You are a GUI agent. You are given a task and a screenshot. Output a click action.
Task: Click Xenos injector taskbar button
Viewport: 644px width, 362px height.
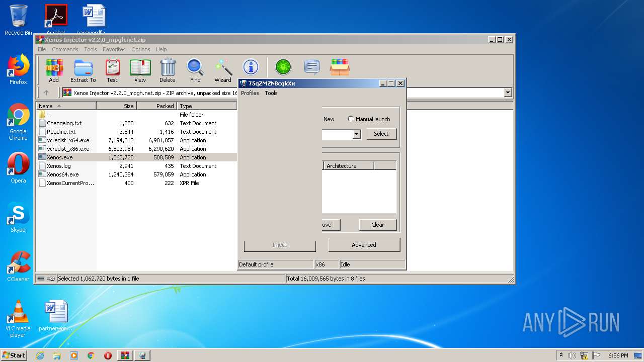[x=143, y=355]
